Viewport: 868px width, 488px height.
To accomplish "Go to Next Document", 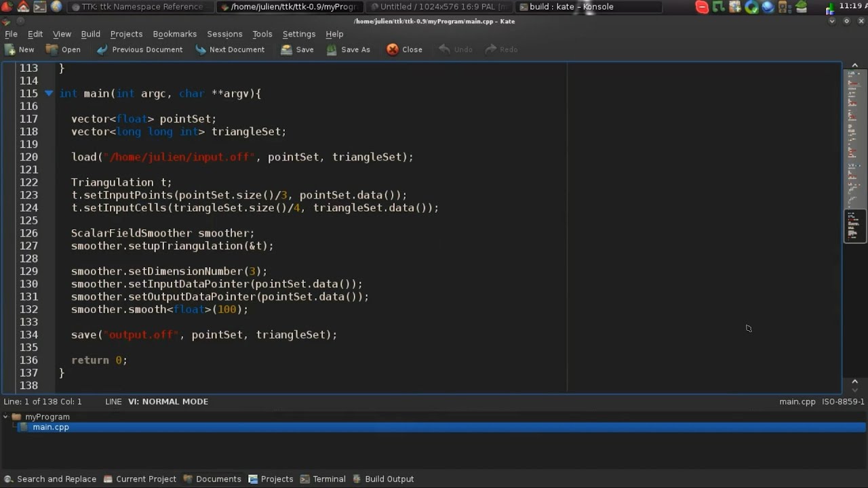I will point(230,49).
